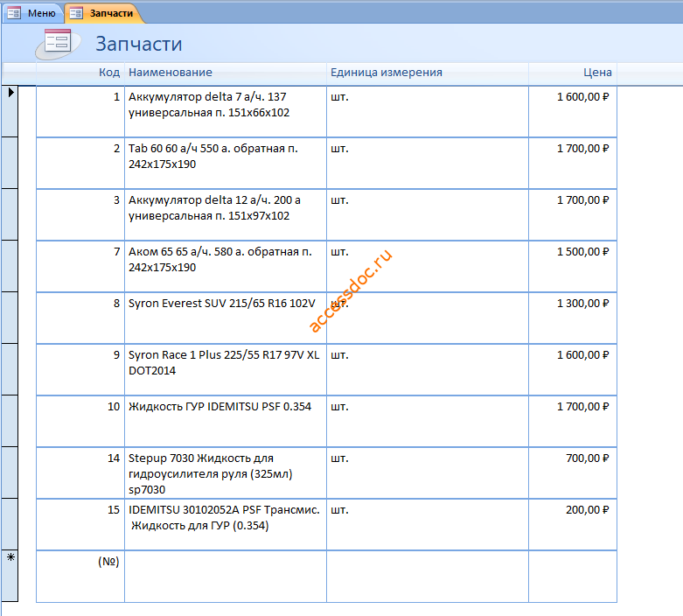The image size is (683, 616).
Task: Click name field Аком 65 65 а/ч
Action: tap(226, 266)
